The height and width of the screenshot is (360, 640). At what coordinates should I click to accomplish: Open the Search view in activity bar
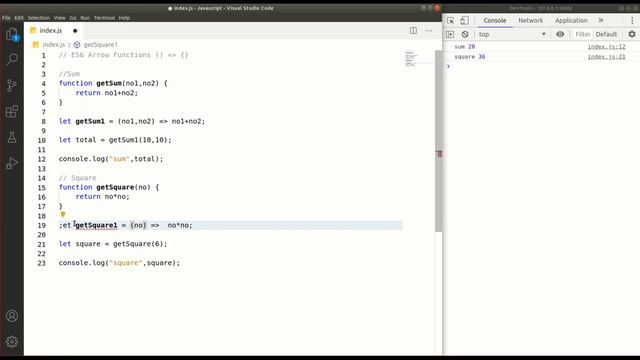coord(12,60)
